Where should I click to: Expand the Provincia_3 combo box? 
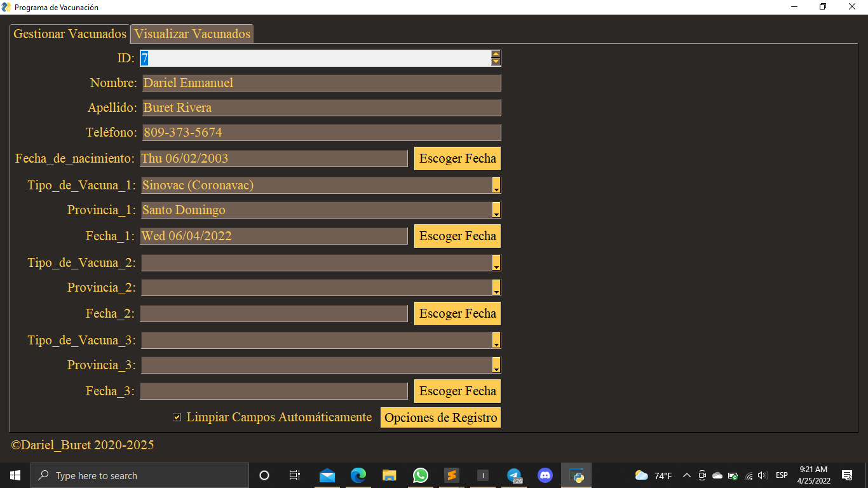pos(496,365)
